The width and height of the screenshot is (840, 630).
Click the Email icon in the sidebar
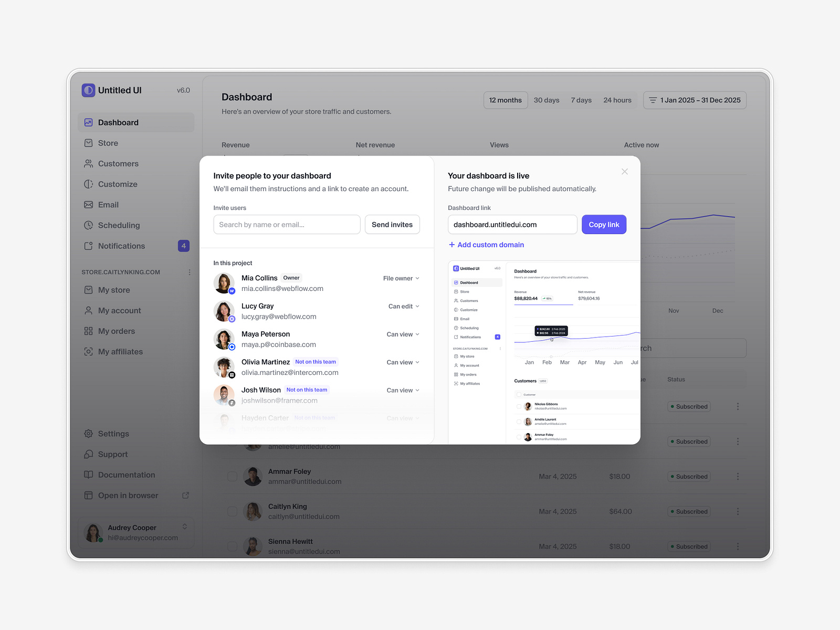tap(88, 205)
